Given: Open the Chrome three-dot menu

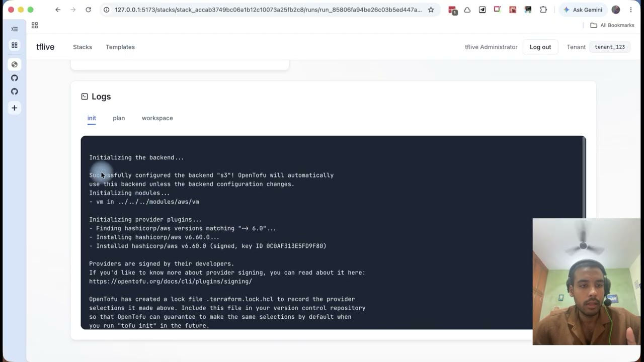Looking at the screenshot, I should pos(631,10).
